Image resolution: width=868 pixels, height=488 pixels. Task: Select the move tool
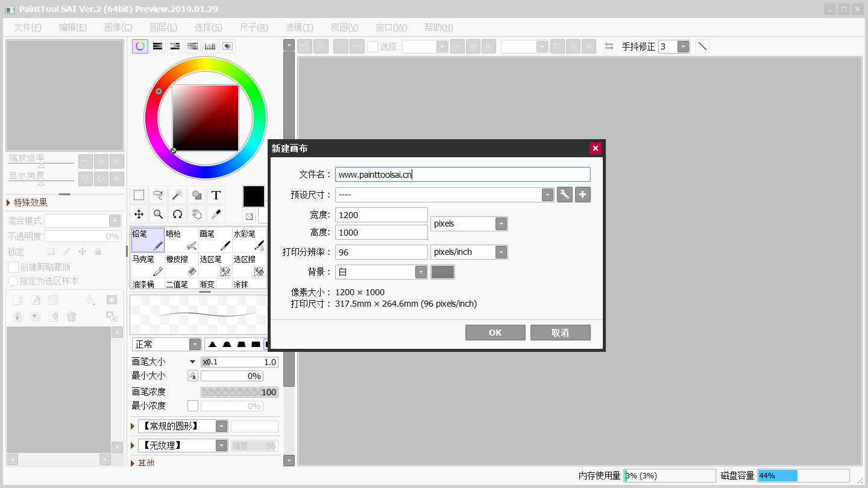[139, 214]
